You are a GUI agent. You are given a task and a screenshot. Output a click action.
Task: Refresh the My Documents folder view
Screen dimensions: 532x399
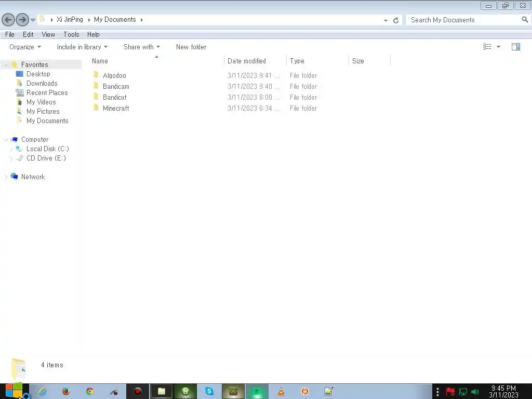coord(395,20)
